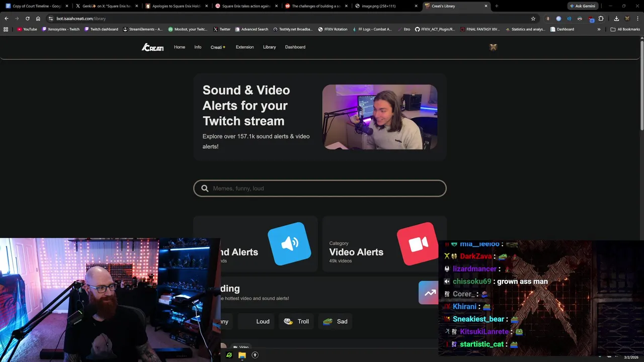Click the crocodile emoji on Sad chip
The image size is (644, 362).
(x=328, y=321)
